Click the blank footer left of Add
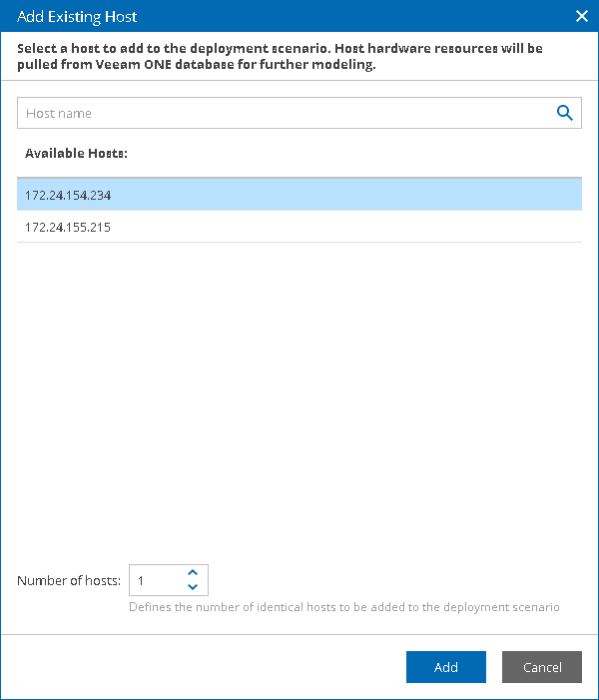The width and height of the screenshot is (599, 700). (x=200, y=667)
